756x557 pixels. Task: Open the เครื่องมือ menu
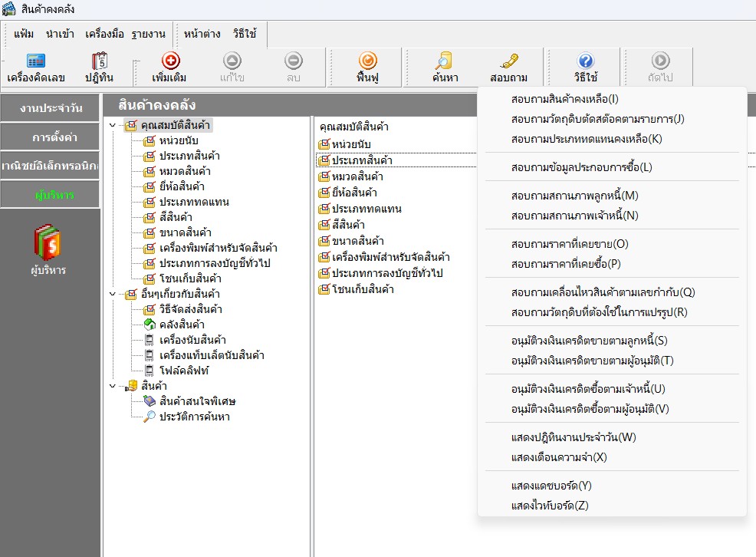104,35
